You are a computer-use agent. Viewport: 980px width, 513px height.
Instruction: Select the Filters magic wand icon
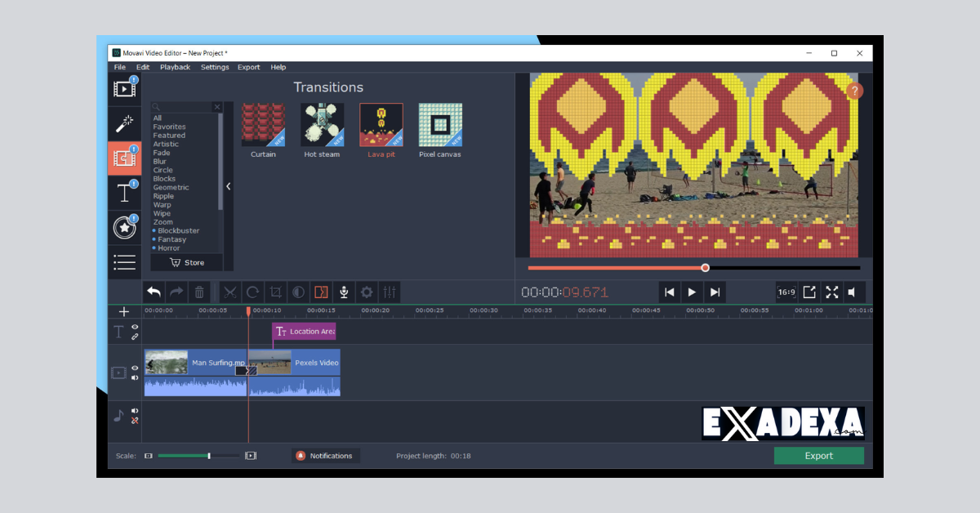click(x=124, y=123)
